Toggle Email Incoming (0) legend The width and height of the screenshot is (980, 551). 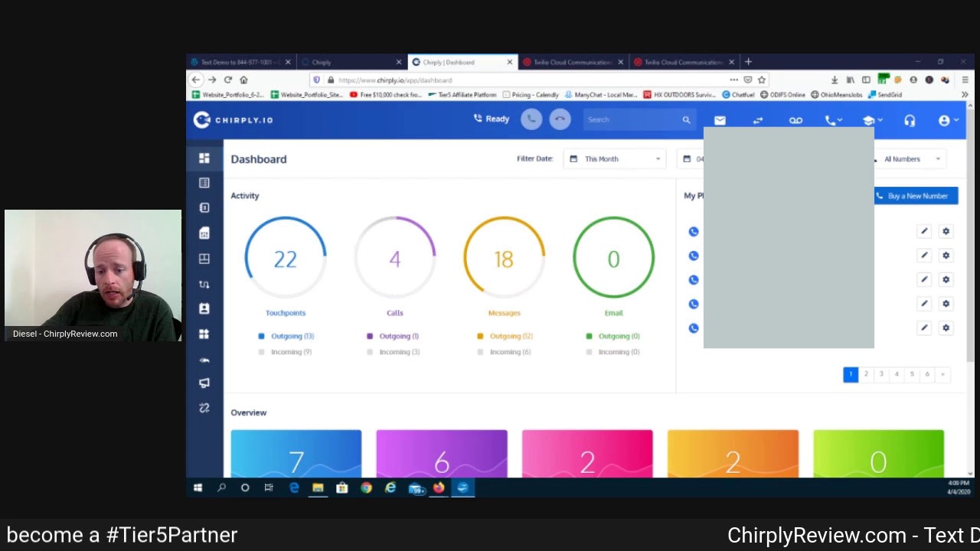coord(612,352)
